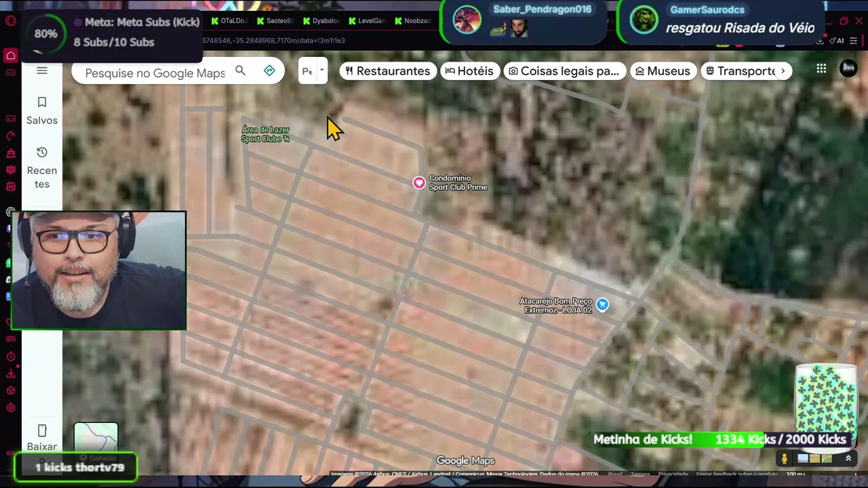868x488 pixels.
Task: Click Enviar feedback sobre o produto
Action: [x=737, y=474]
